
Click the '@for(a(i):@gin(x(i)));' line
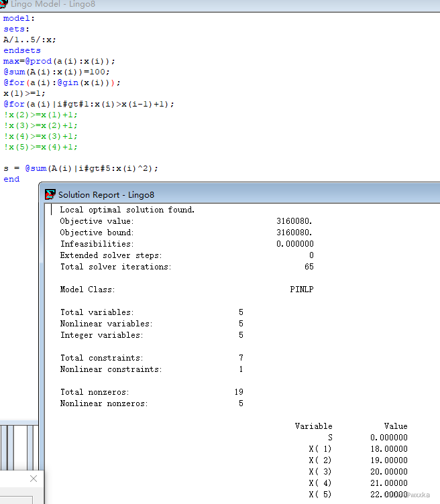(x=62, y=82)
